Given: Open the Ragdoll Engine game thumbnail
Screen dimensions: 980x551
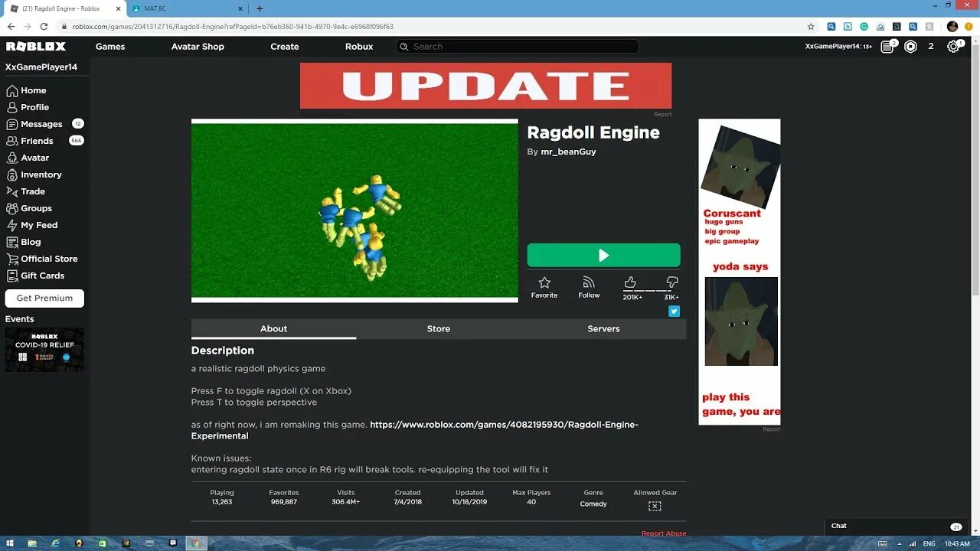Looking at the screenshot, I should (354, 210).
